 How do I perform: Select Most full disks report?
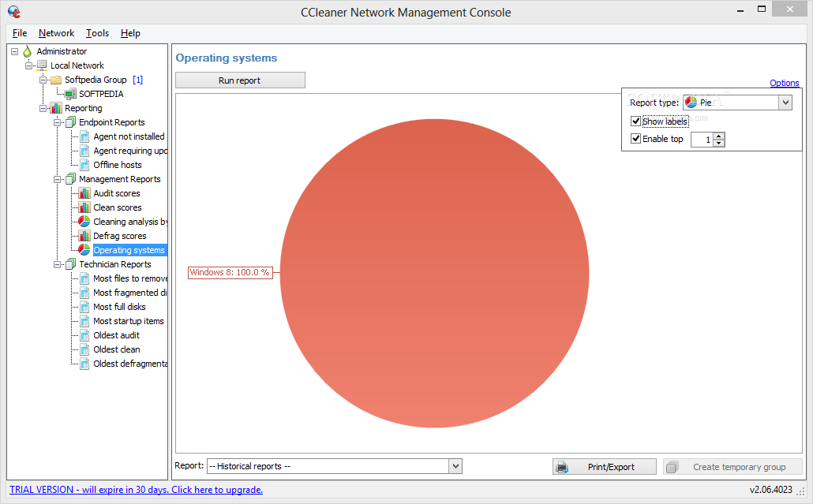119,307
